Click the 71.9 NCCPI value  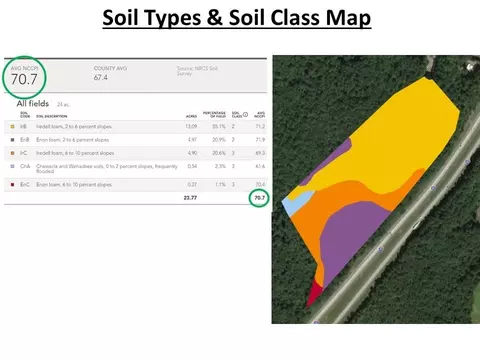pyautogui.click(x=260, y=140)
